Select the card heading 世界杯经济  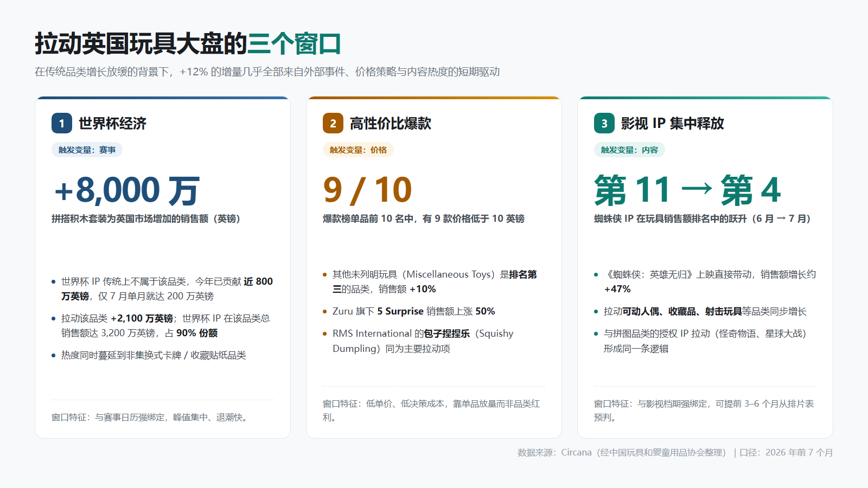[112, 124]
